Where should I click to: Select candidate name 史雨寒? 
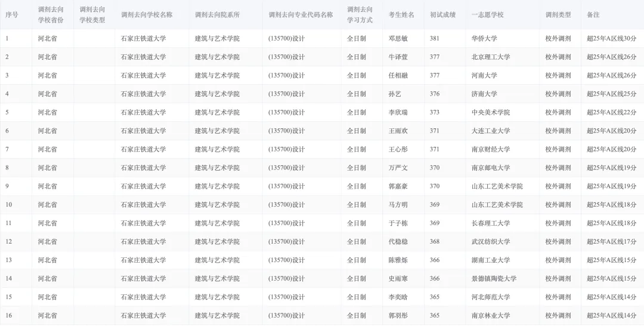point(398,279)
